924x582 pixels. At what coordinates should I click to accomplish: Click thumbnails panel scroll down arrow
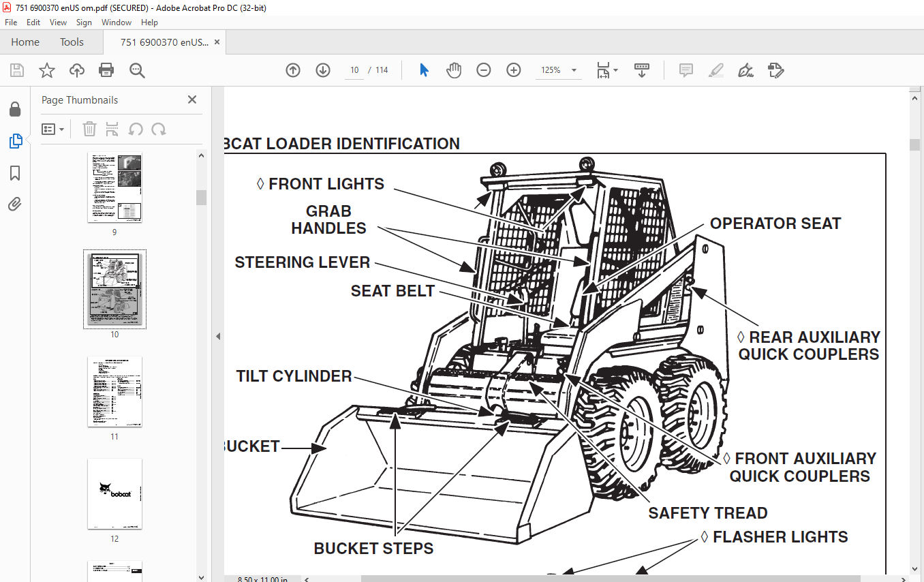tap(201, 577)
